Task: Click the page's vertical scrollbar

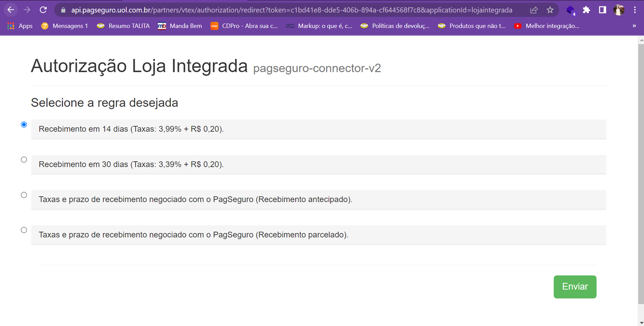Action: [641, 173]
